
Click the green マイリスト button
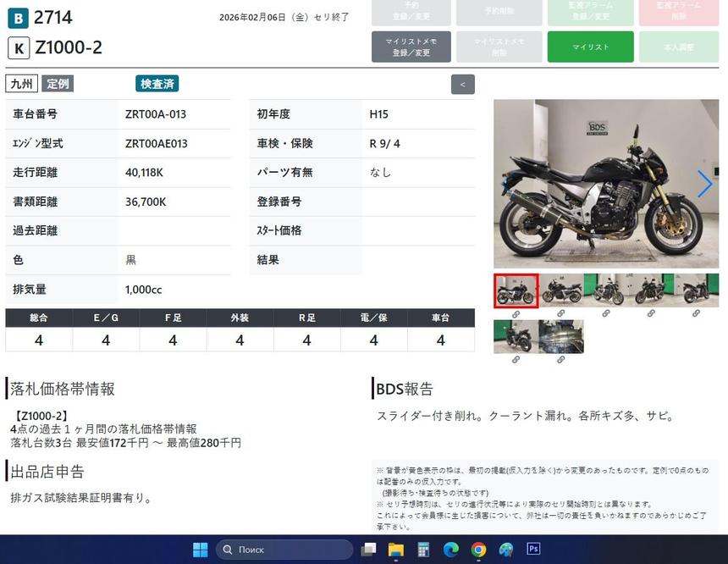(590, 47)
